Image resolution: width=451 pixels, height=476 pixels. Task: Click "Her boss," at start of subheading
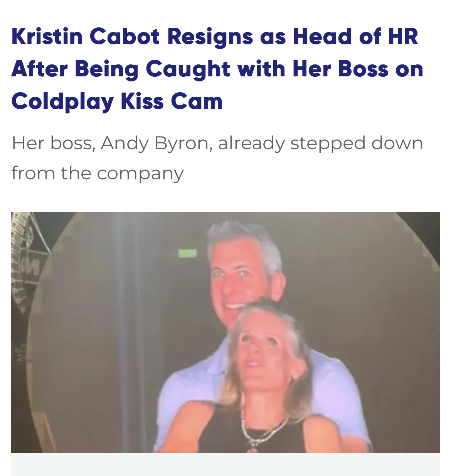53,143
